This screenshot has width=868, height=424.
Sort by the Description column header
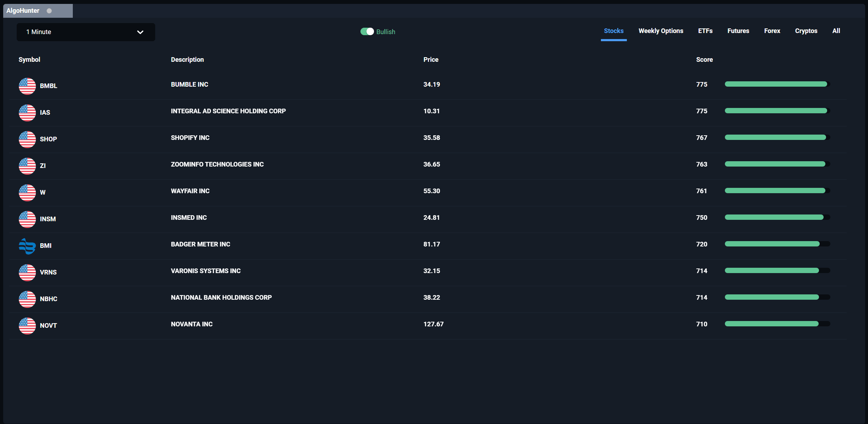(188, 59)
